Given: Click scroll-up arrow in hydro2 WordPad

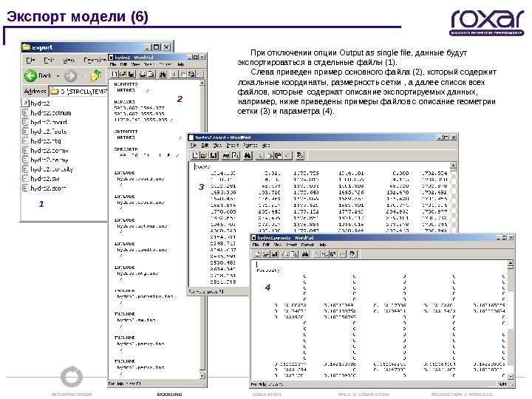Looking at the screenshot, I should click(x=202, y=83).
